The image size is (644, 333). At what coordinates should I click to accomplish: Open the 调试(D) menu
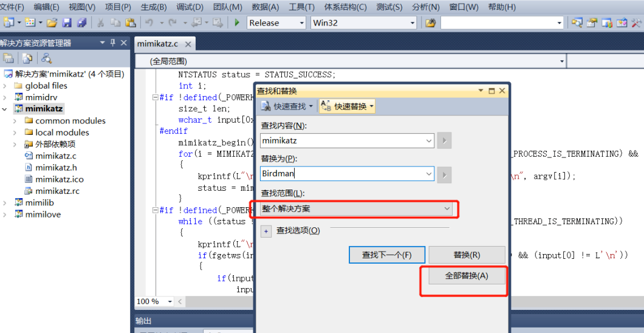pos(190,7)
